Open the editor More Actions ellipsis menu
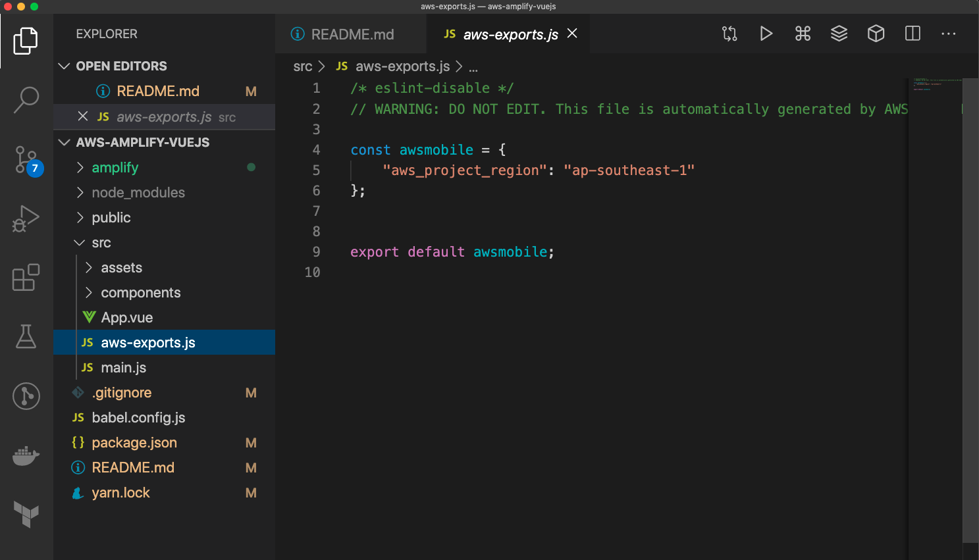Viewport: 979px width, 560px height. pyautogui.click(x=948, y=34)
